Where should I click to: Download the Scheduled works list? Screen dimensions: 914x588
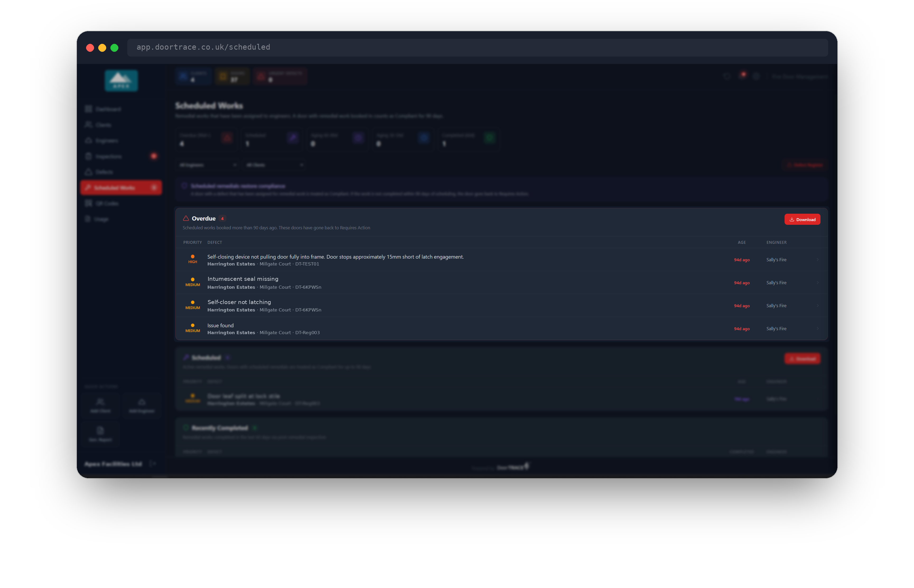click(802, 358)
